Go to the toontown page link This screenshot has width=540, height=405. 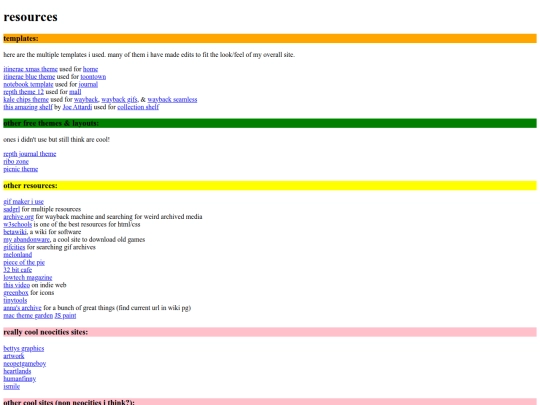[93, 77]
